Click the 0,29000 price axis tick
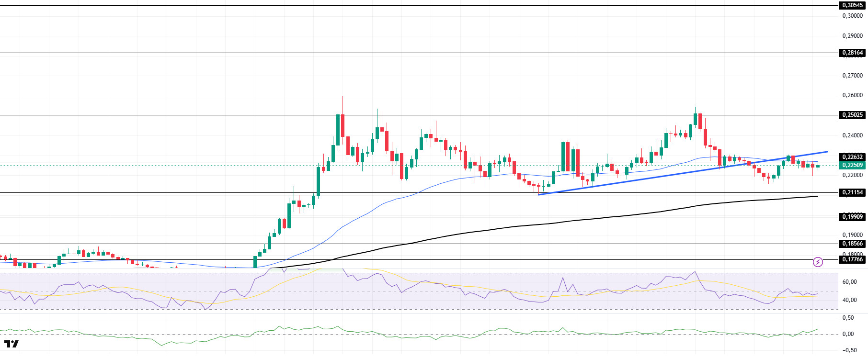This screenshot has height=358, width=868. click(x=852, y=36)
